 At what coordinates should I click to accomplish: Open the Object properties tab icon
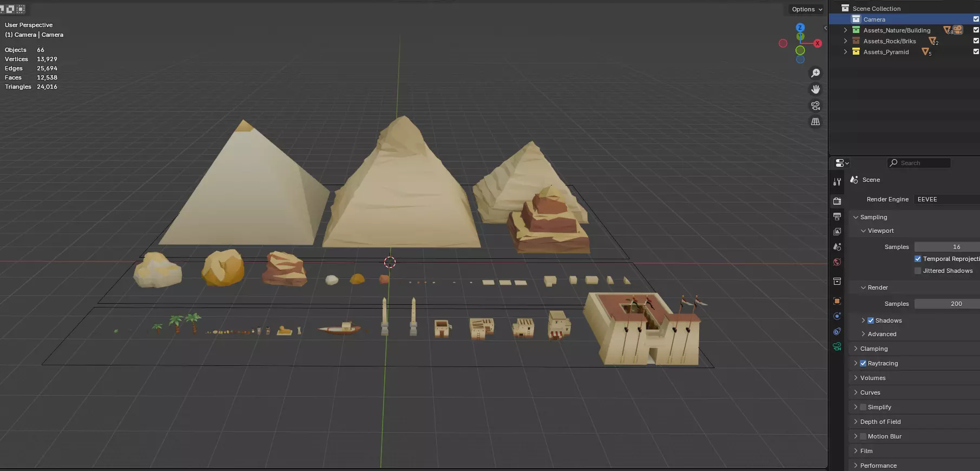(837, 300)
